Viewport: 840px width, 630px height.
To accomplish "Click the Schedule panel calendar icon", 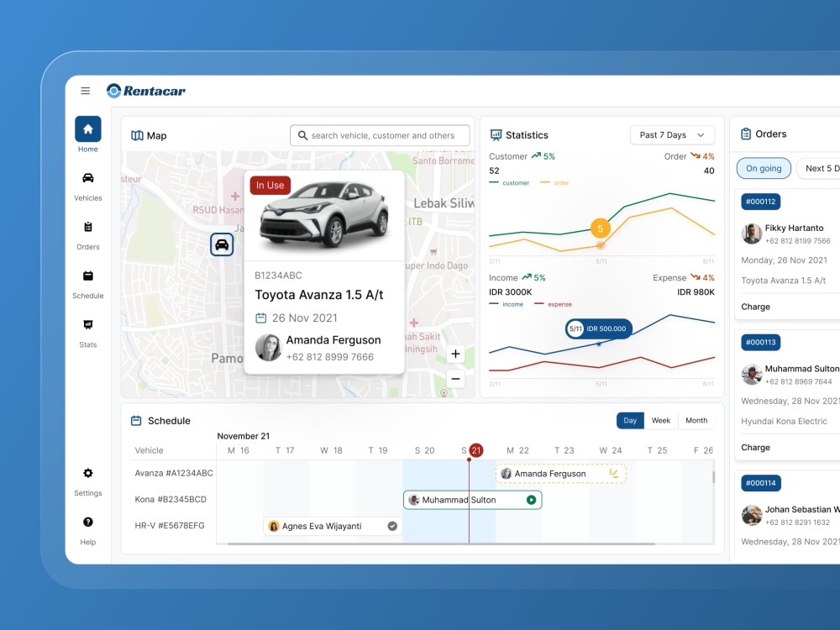I will (136, 421).
